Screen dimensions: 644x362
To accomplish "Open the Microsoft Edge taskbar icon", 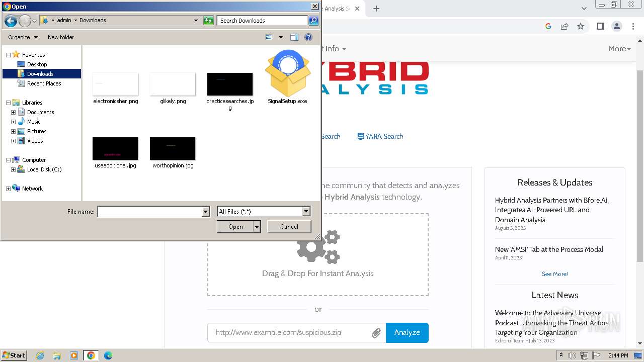I will click(108, 355).
